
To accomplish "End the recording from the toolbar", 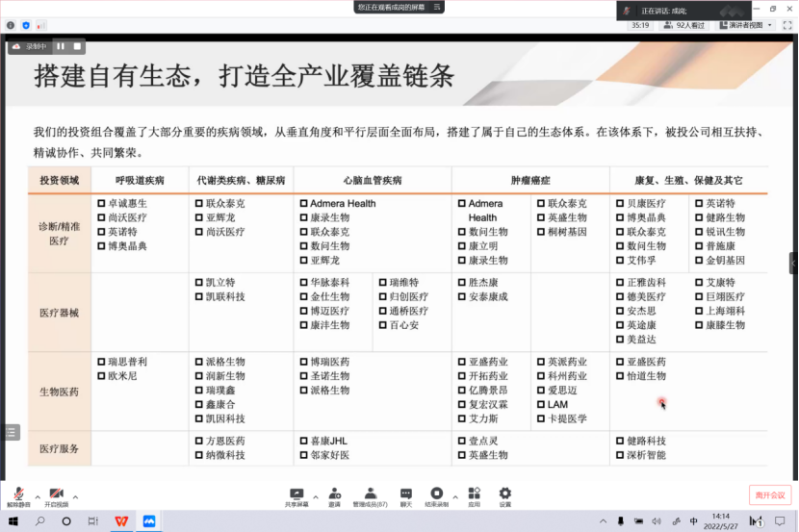I will pyautogui.click(x=437, y=496).
